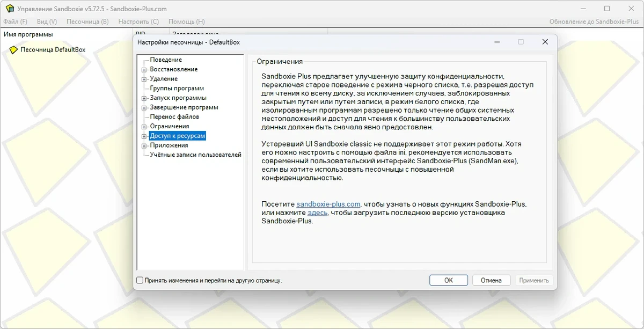Viewport: 644px width, 329px height.
Task: Select Удаление in the settings tree
Action: [164, 79]
